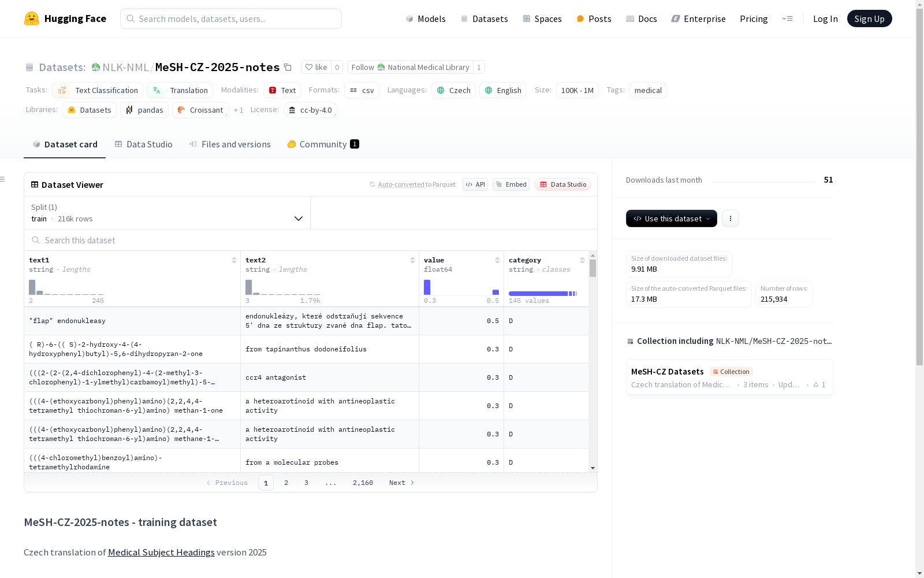The height and width of the screenshot is (578, 924).
Task: Click the NLK-NML organization avatar
Action: pyautogui.click(x=96, y=67)
